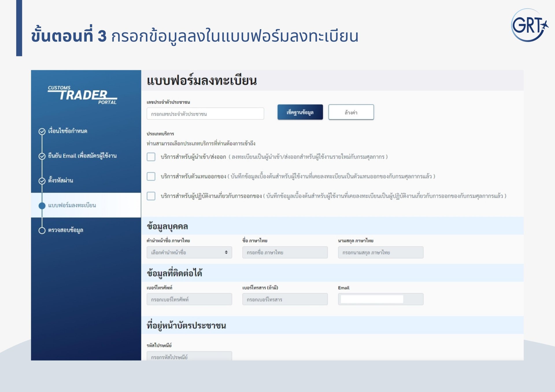Check the บริการสำหรับผู้นำเข้า/ส่งออก checkbox
This screenshot has height=392, width=555.
151,157
